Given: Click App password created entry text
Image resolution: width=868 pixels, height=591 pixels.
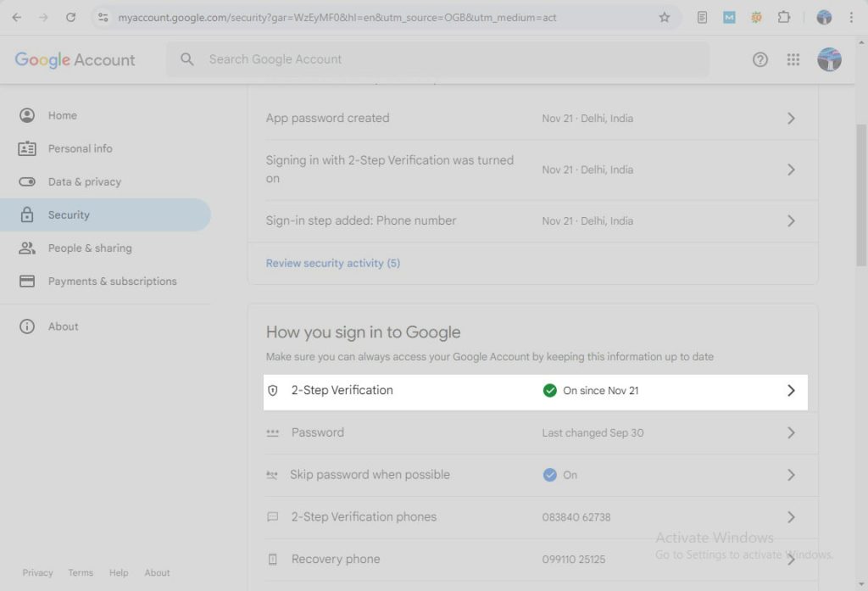Looking at the screenshot, I should 328,118.
